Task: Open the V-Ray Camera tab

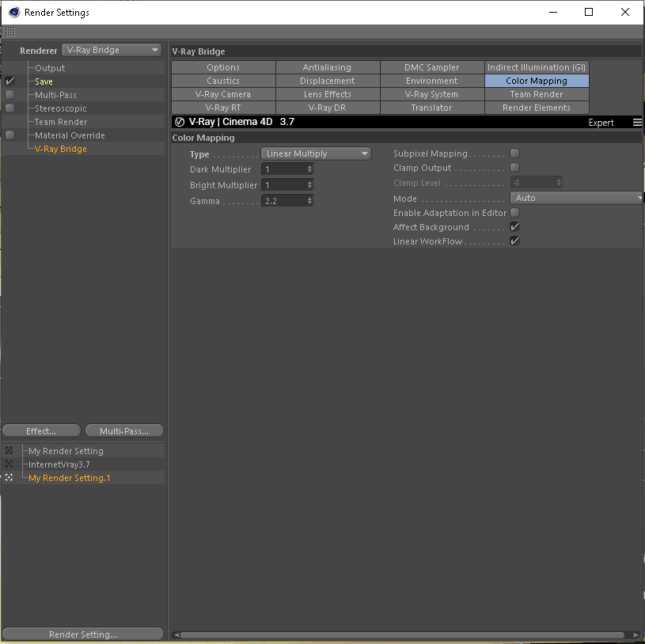Action: point(223,94)
